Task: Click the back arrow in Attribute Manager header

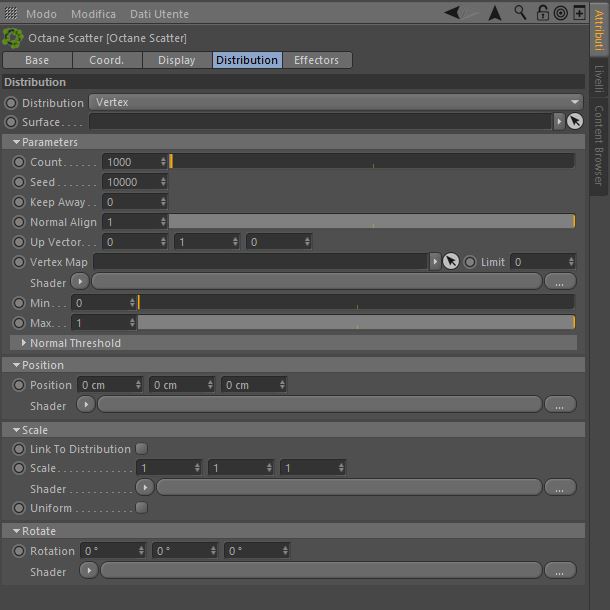Action: click(x=453, y=13)
